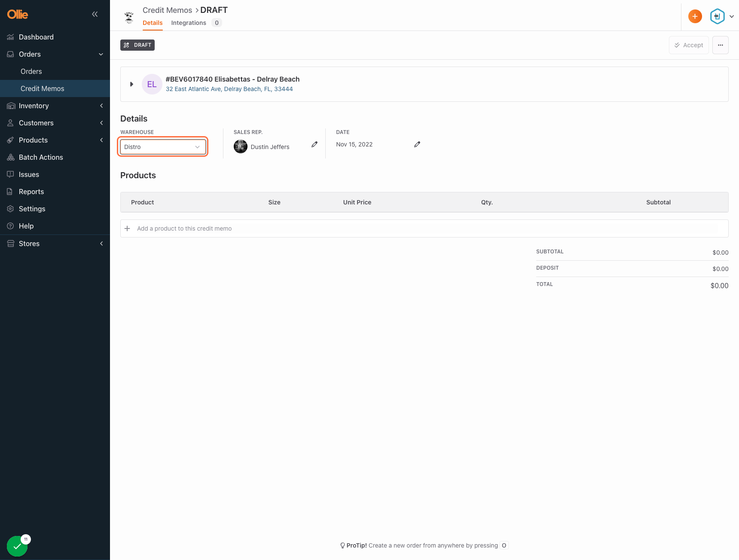Screen dimensions: 739x560
Task: Open Issues in the sidebar
Action: (55, 174)
